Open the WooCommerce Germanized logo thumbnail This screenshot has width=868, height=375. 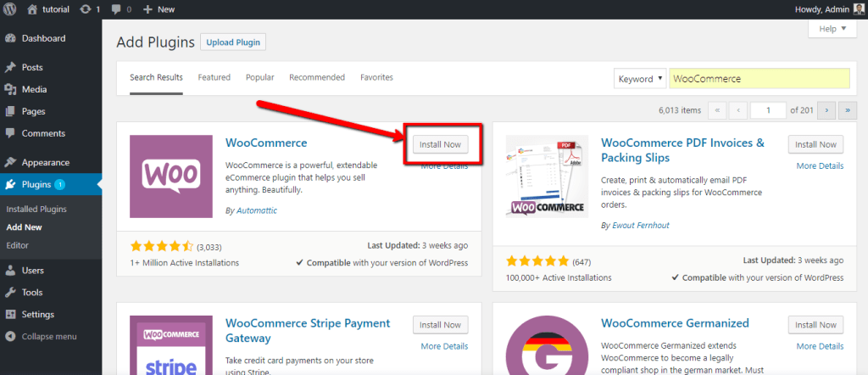point(547,345)
